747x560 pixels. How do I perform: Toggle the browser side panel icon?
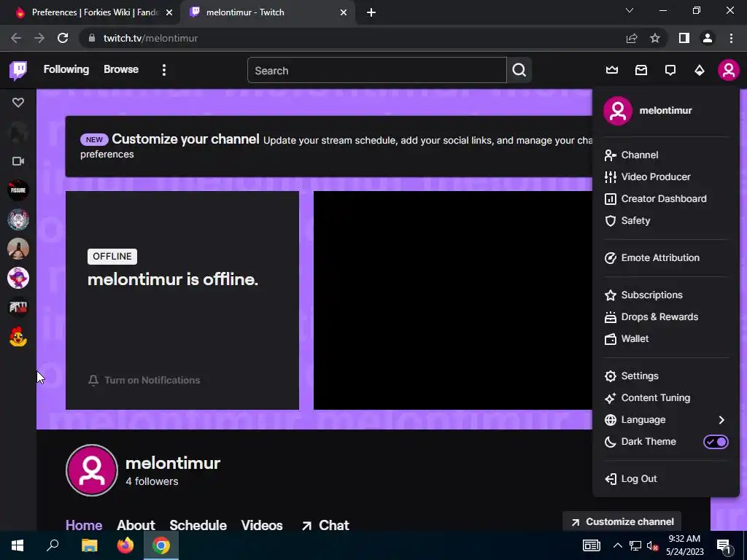tap(684, 38)
